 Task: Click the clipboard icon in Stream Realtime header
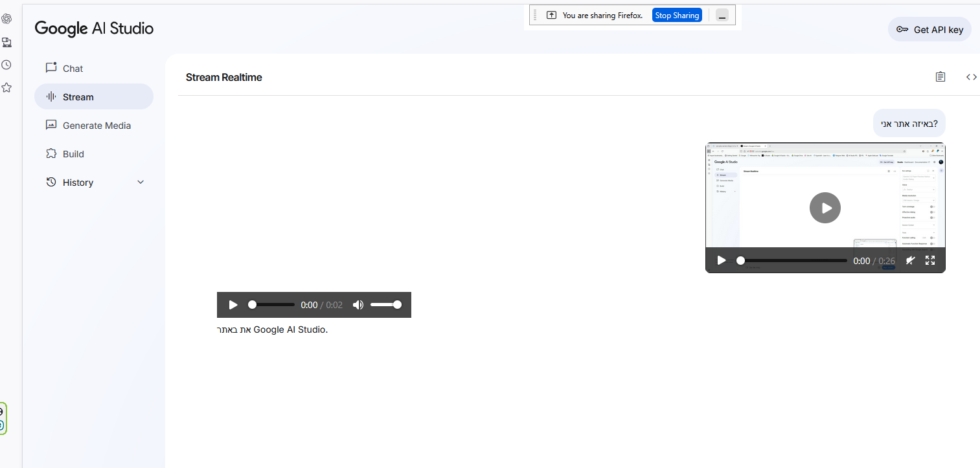[940, 77]
